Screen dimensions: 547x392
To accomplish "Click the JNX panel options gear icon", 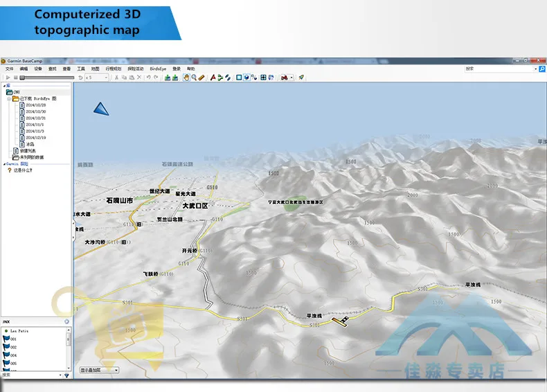I will pos(66,321).
